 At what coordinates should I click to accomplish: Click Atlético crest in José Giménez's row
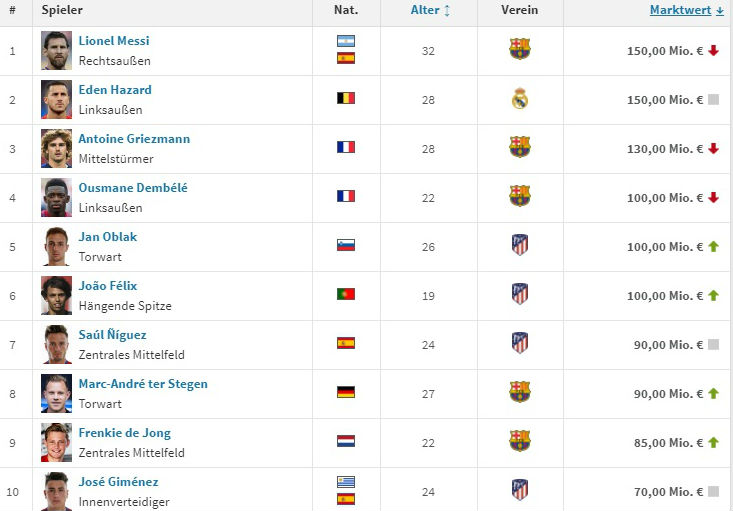coord(520,491)
